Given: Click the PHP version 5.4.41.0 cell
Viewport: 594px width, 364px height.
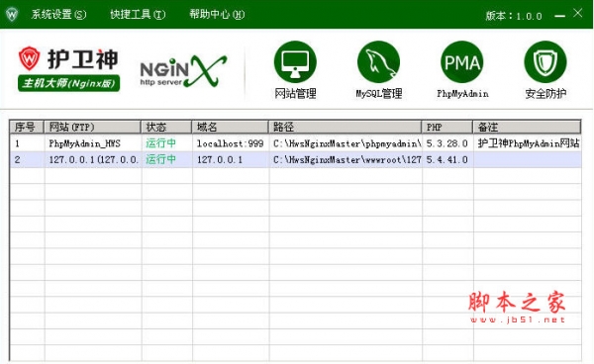Looking at the screenshot, I should click(447, 159).
